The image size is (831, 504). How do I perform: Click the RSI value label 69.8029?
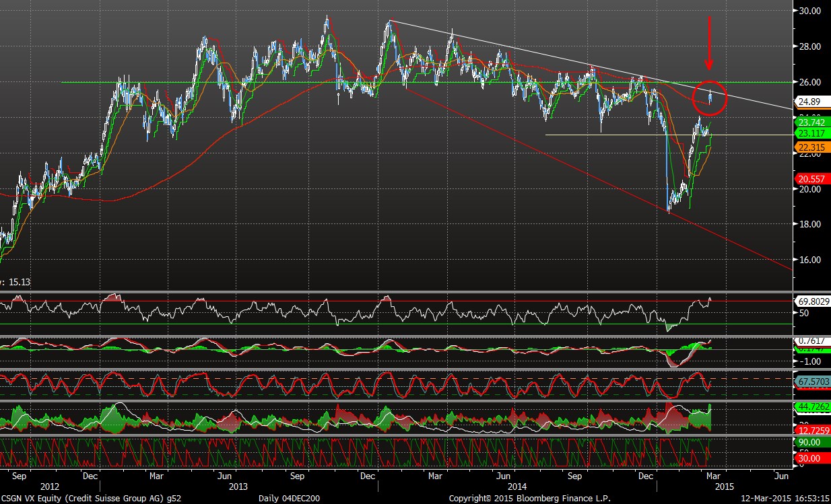tap(811, 300)
